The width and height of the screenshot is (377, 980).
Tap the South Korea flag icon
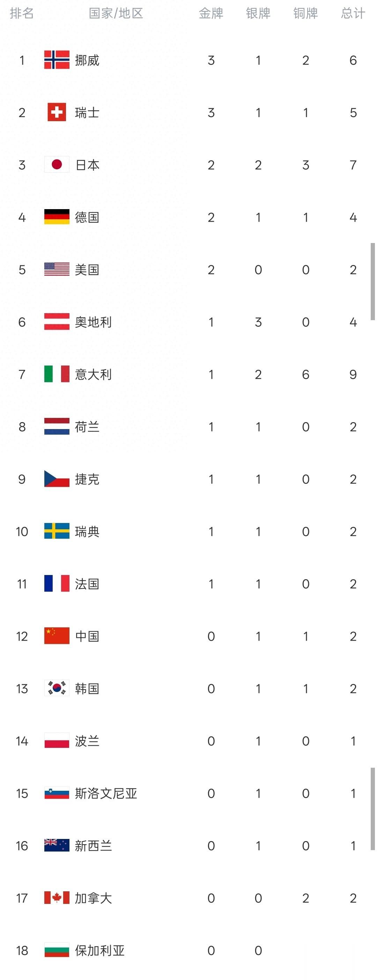[x=57, y=688]
